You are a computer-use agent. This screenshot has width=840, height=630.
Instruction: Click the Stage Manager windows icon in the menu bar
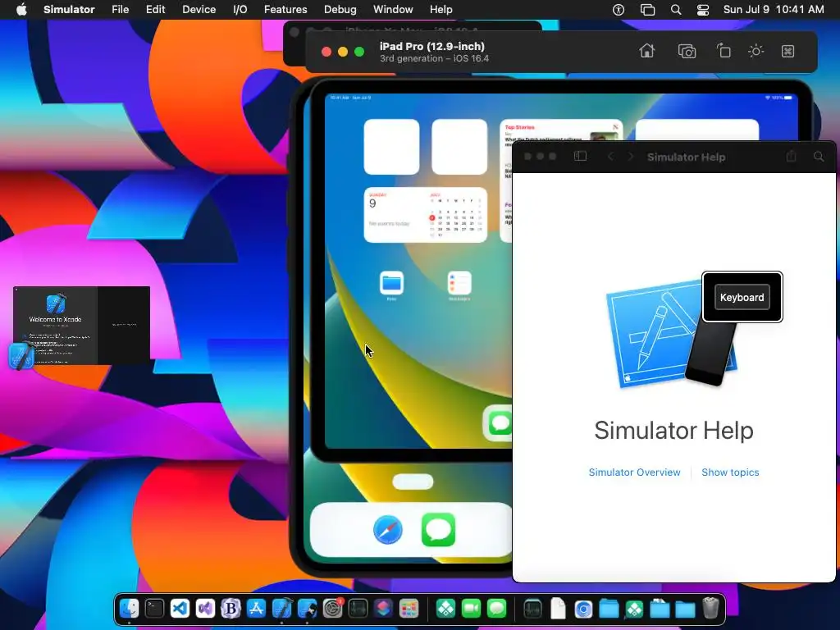[648, 10]
